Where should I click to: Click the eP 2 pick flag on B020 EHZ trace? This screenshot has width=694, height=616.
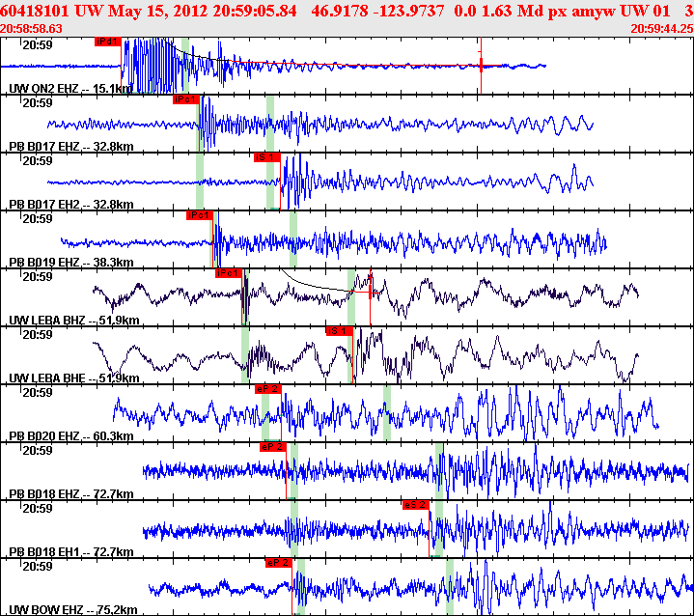point(268,389)
